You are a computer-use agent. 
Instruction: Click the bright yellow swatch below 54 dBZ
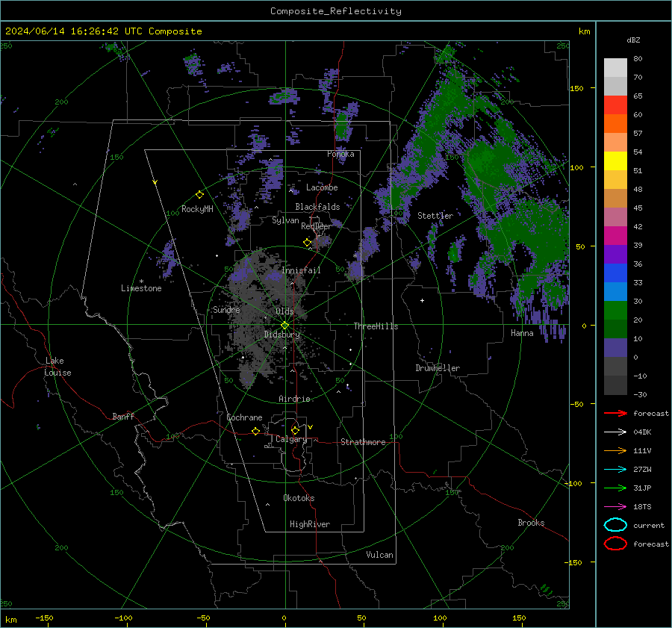[x=615, y=161]
